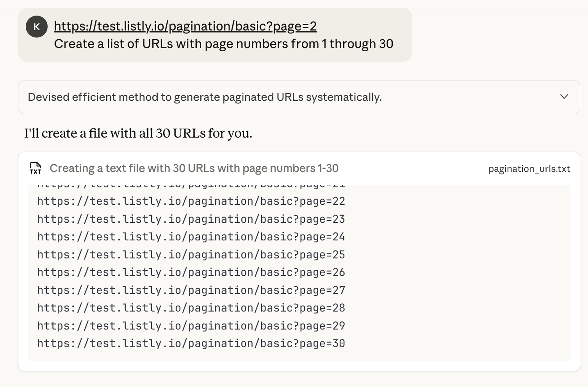Click empty space right of code lines

coord(457,272)
